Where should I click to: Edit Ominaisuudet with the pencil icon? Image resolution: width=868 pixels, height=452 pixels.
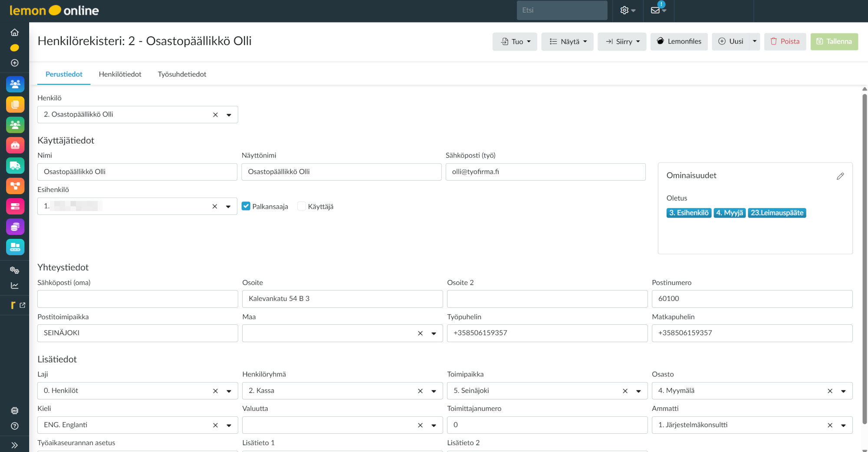tap(840, 176)
